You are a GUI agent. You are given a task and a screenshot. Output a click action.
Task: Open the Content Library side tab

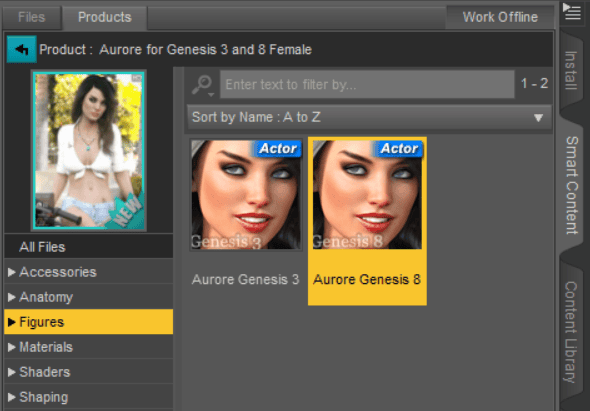(571, 332)
